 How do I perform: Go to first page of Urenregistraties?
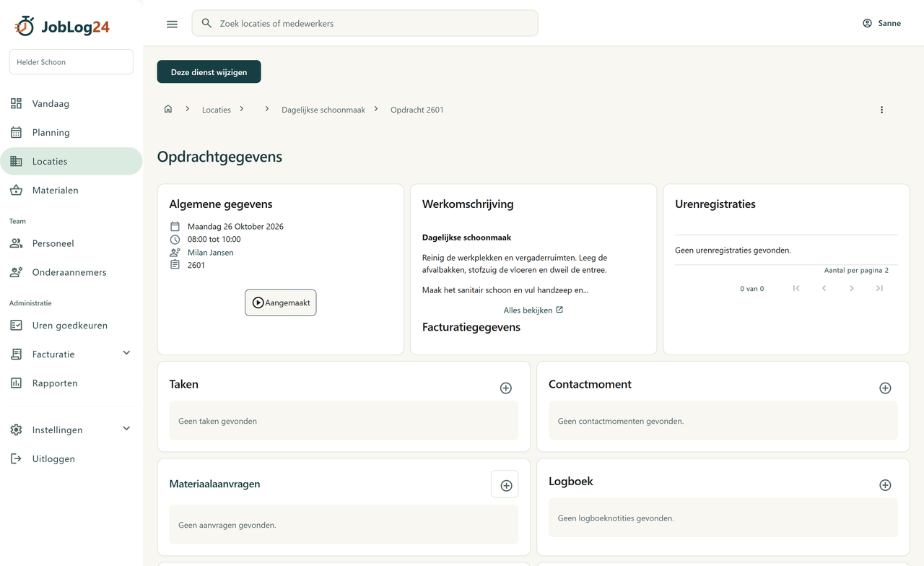tap(796, 289)
